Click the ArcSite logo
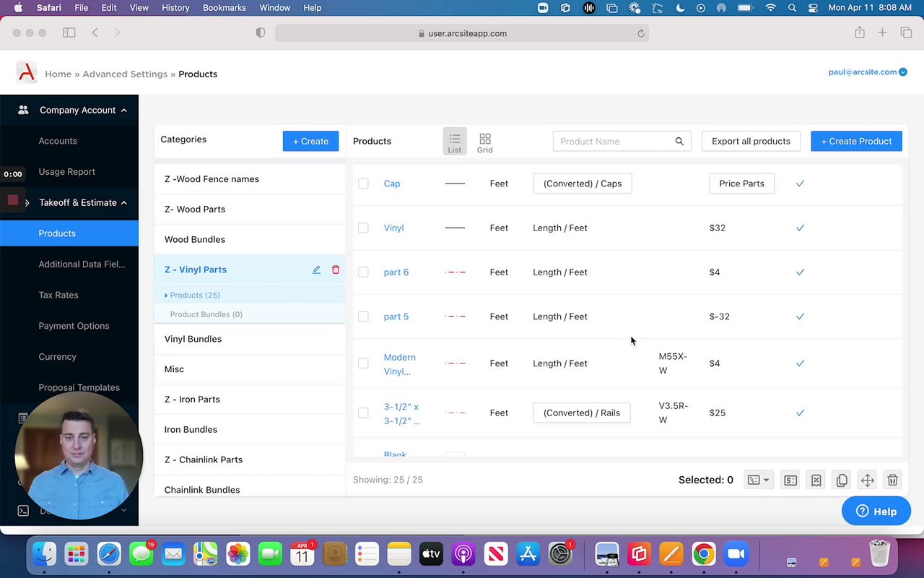 [27, 73]
